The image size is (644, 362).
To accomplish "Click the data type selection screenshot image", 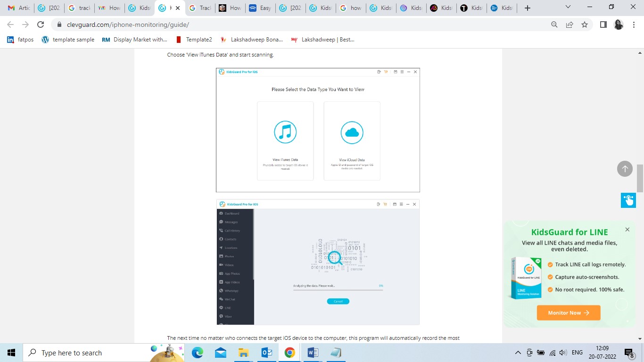I will click(318, 130).
